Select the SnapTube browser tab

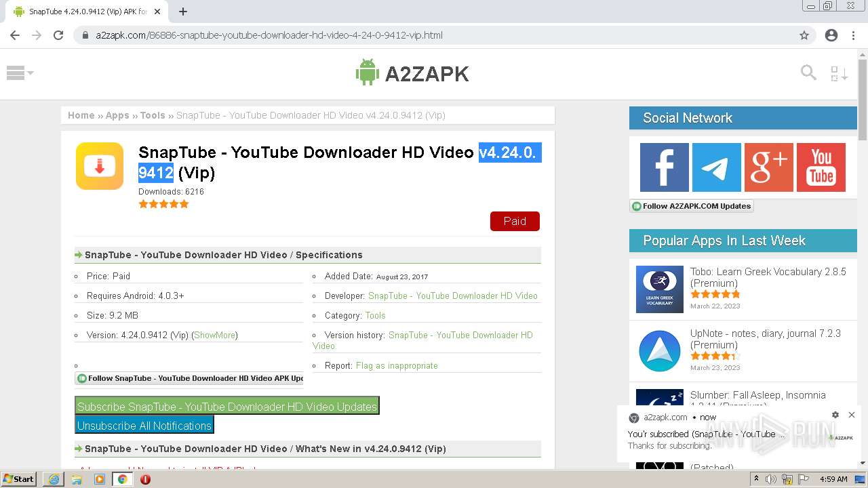87,12
